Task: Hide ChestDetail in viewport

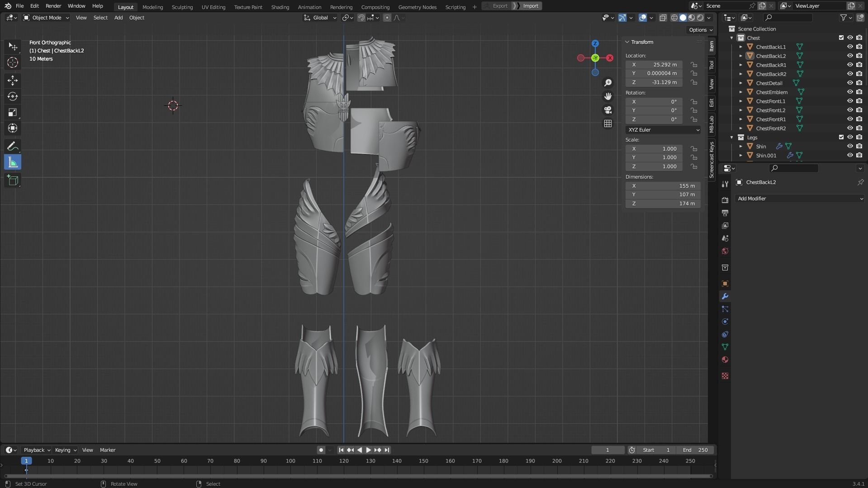Action: pyautogui.click(x=849, y=83)
